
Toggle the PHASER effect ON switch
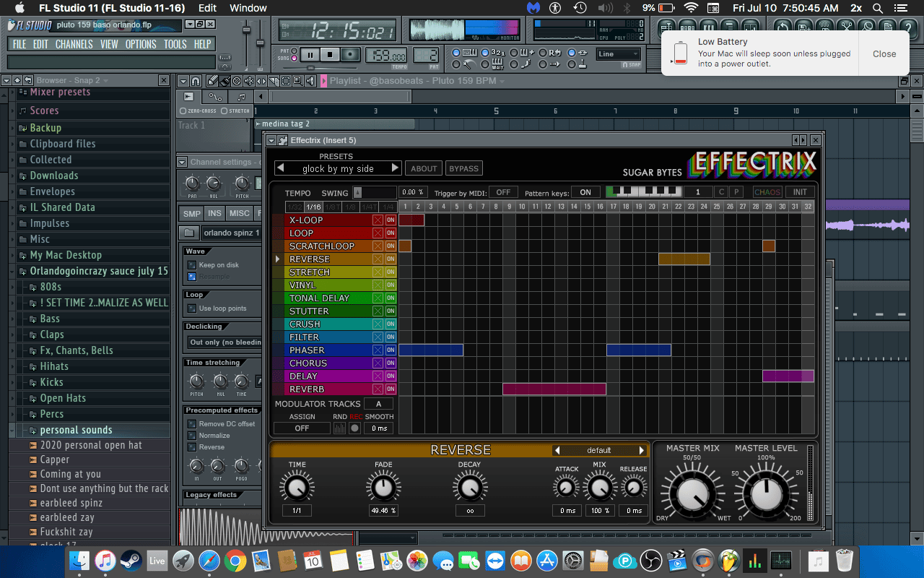[391, 350]
